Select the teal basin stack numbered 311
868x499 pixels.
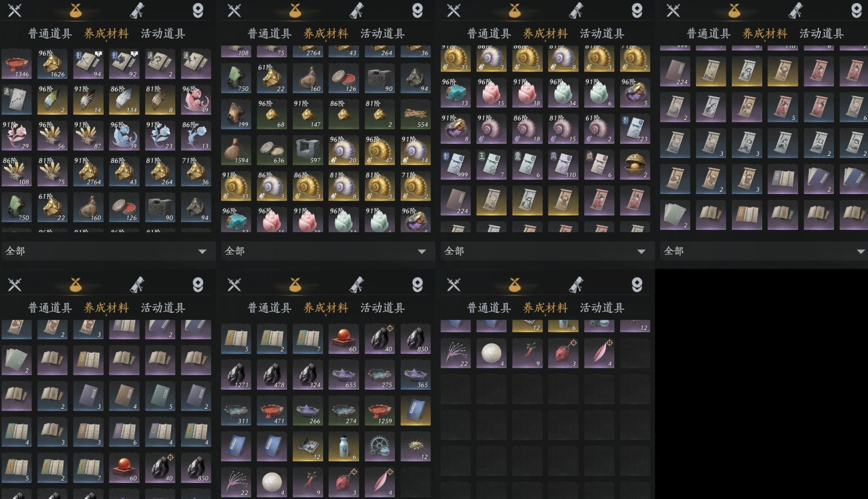point(236,411)
